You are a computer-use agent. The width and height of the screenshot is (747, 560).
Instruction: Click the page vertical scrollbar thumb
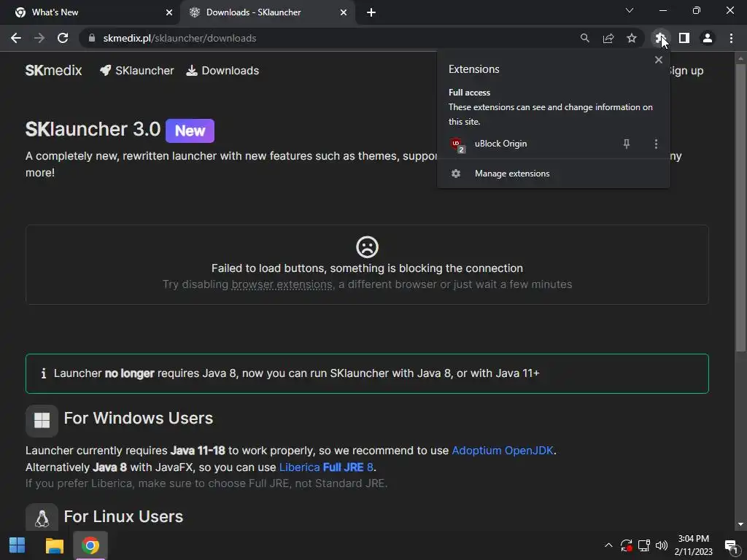[740, 207]
